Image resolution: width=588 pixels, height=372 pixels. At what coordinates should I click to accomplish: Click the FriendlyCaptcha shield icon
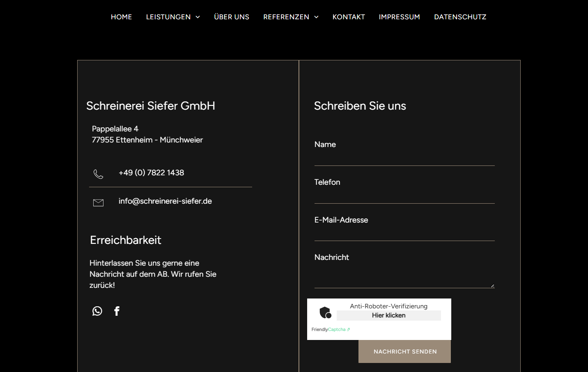(325, 313)
